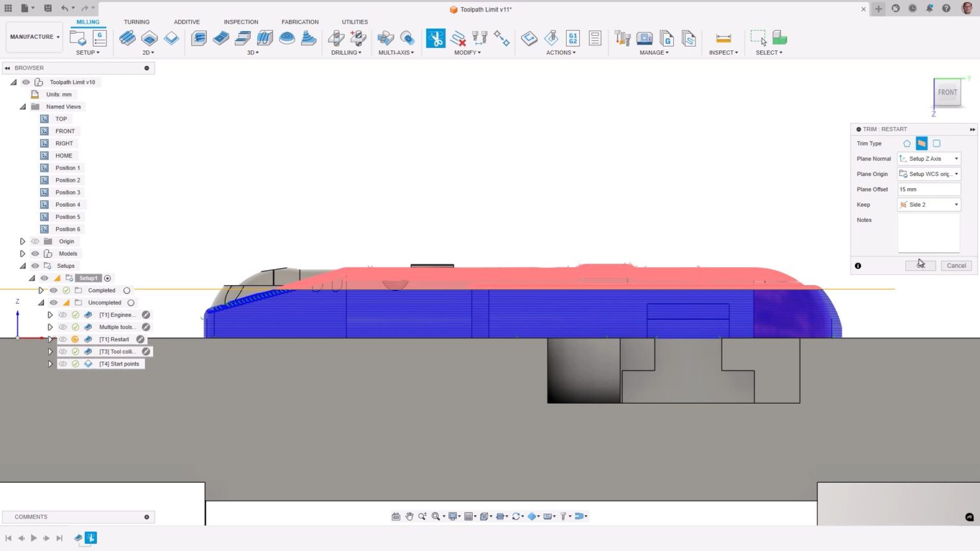Viewport: 980px width, 551px height.
Task: Select the Measure icon under Inspect
Action: tap(722, 38)
